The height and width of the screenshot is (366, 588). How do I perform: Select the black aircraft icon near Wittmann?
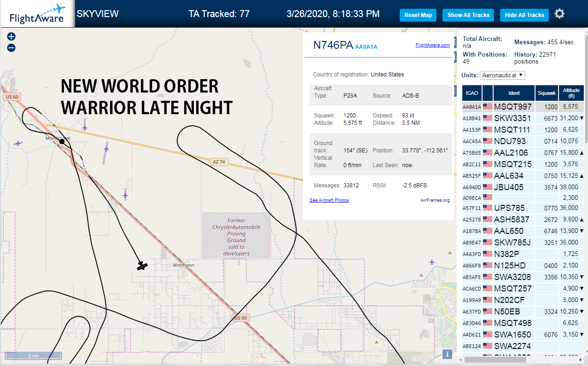click(x=142, y=266)
